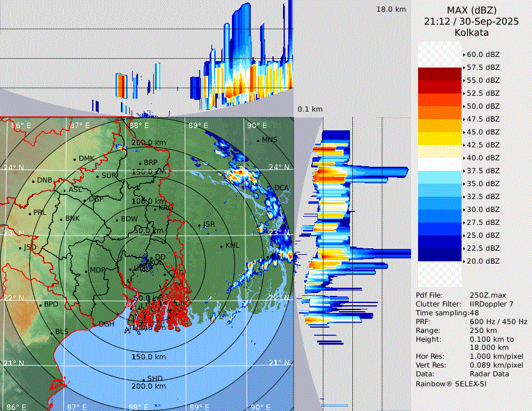The width and height of the screenshot is (532, 411).
Task: Click the MNS station marker on map
Action: (258, 140)
